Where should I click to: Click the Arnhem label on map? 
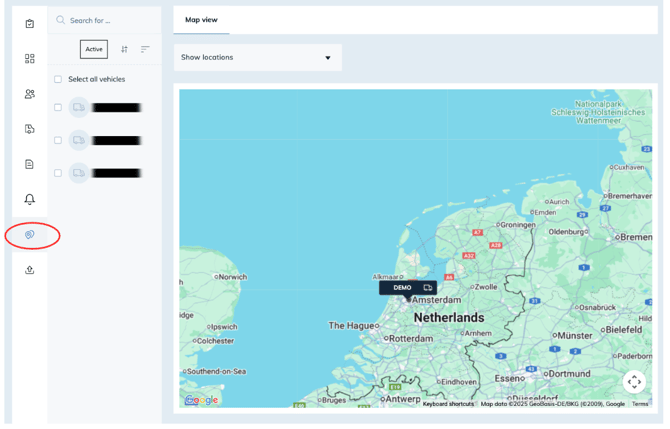[478, 333]
